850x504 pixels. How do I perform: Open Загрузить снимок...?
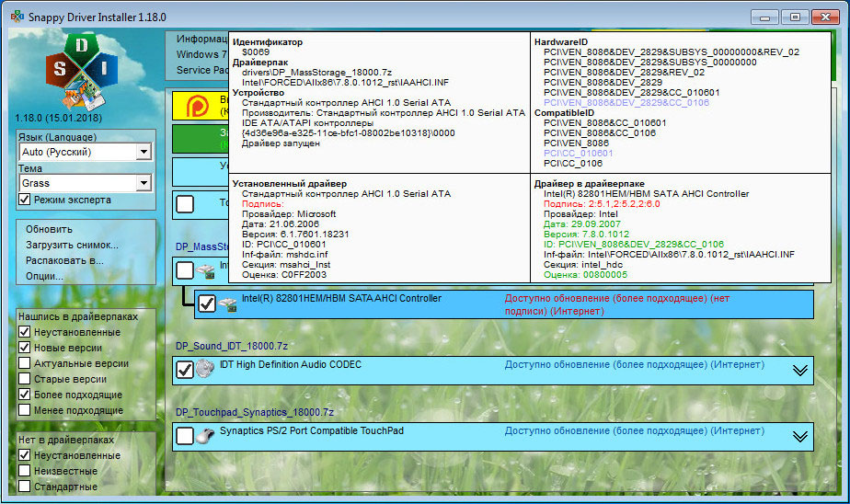coord(72,245)
